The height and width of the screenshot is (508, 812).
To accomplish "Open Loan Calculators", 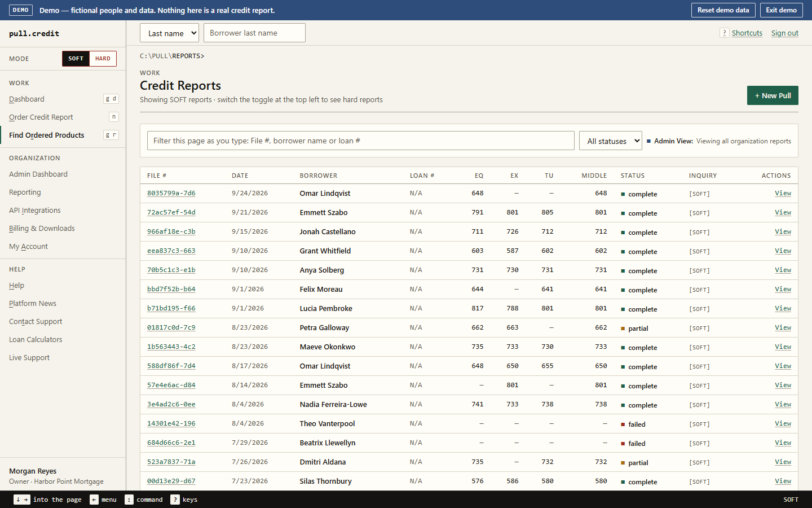I will click(36, 339).
